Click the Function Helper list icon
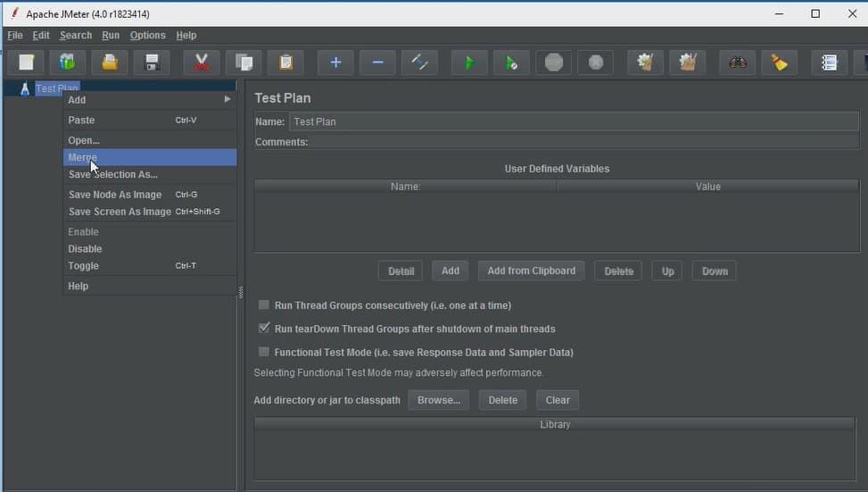The image size is (868, 492). point(830,62)
